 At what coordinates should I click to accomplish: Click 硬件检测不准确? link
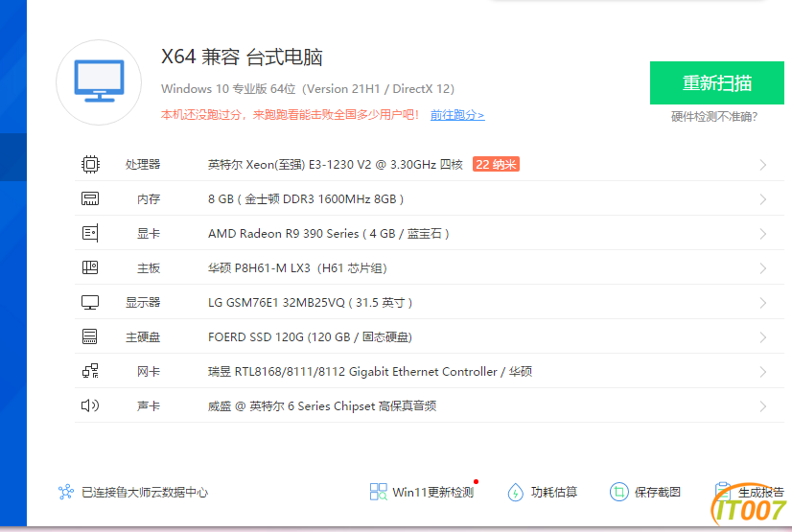point(714,117)
